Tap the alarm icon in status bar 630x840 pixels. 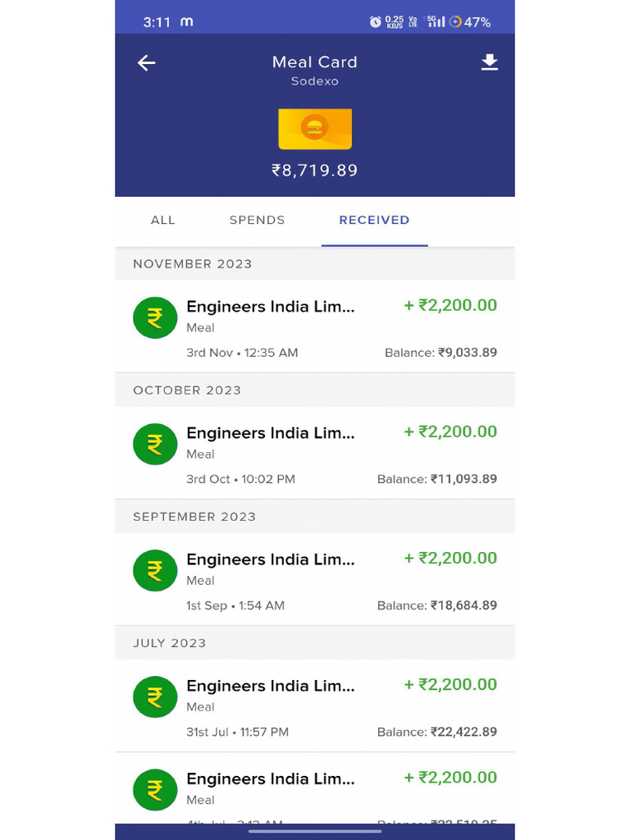point(375,22)
